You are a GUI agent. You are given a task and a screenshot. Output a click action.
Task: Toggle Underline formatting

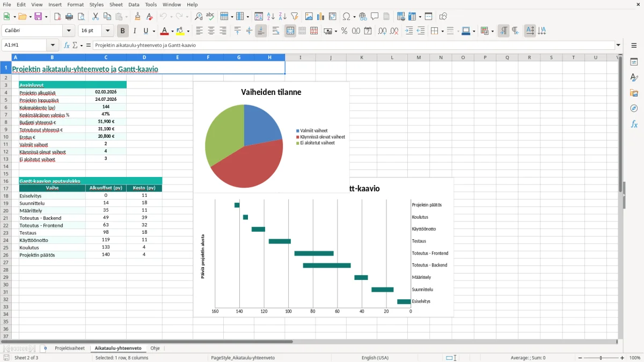click(x=146, y=31)
